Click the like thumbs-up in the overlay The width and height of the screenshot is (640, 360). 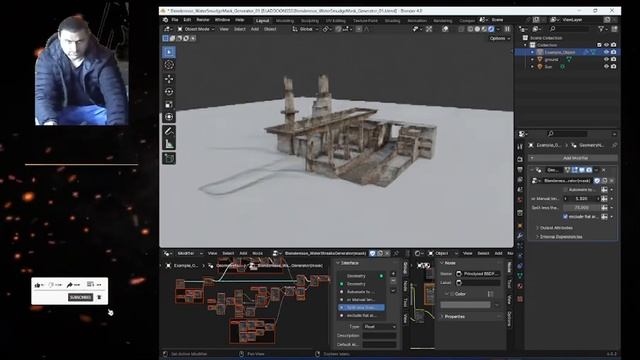tap(38, 285)
